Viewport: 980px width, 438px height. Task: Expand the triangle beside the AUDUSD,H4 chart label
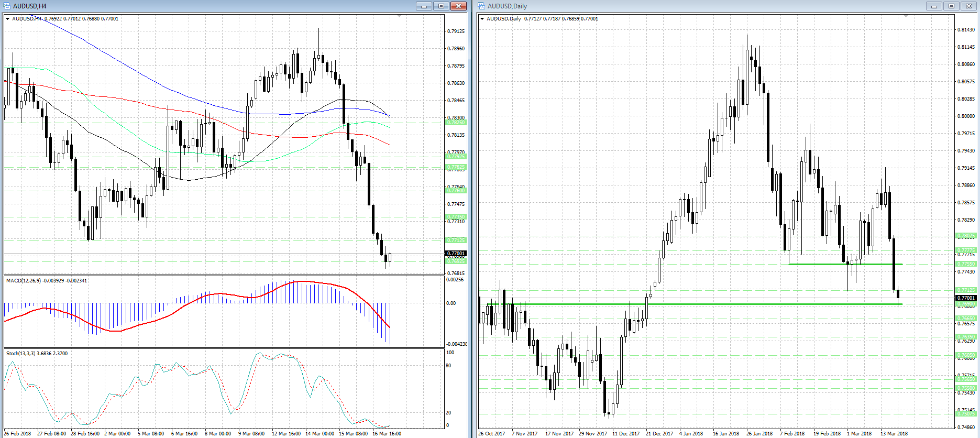[x=7, y=19]
